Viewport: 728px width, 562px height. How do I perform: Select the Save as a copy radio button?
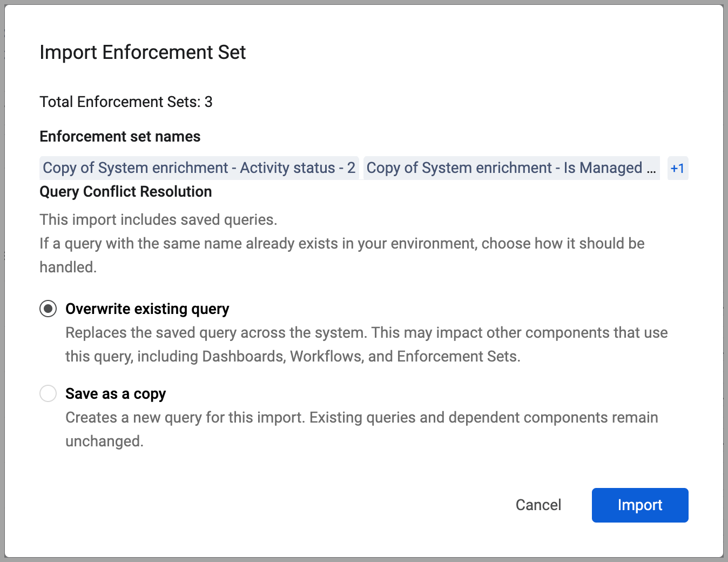point(48,393)
